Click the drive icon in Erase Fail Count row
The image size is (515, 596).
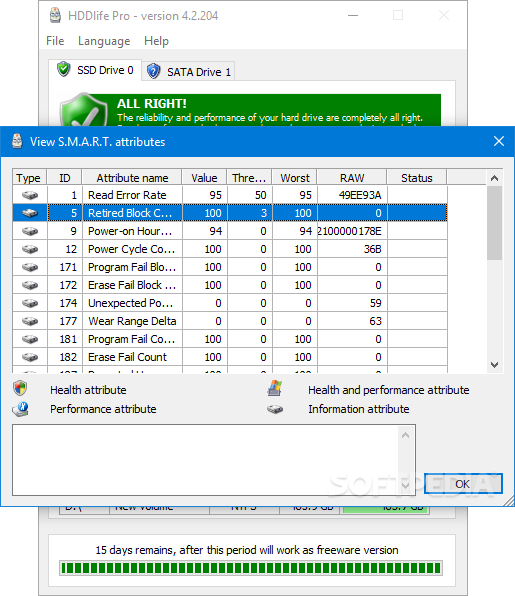pyautogui.click(x=30, y=357)
